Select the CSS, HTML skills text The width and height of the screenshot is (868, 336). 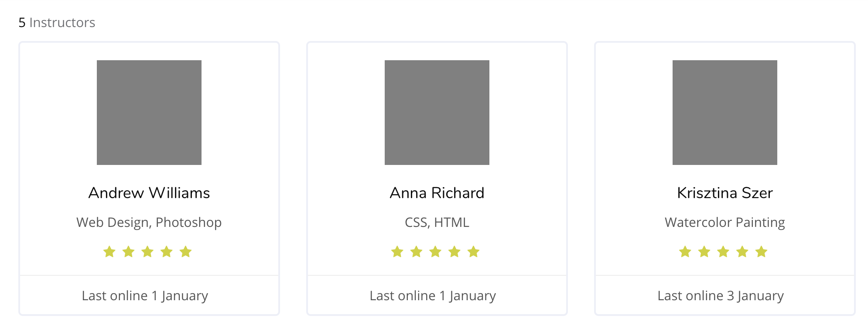coord(437,223)
